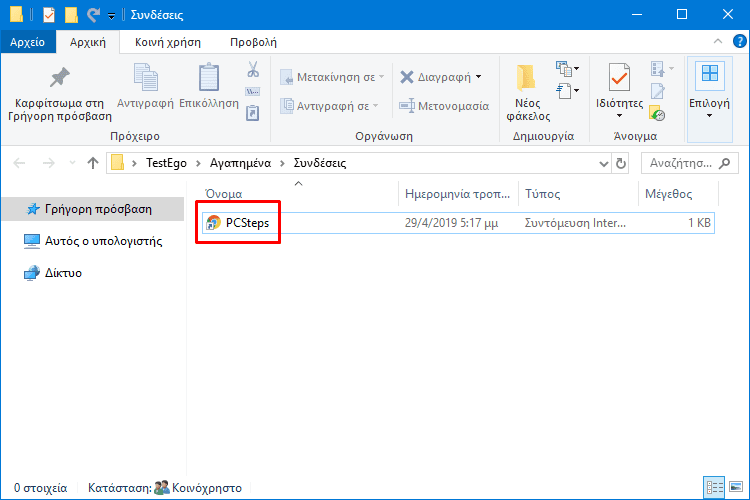Open the Recent locations dropdown arrow

72,163
